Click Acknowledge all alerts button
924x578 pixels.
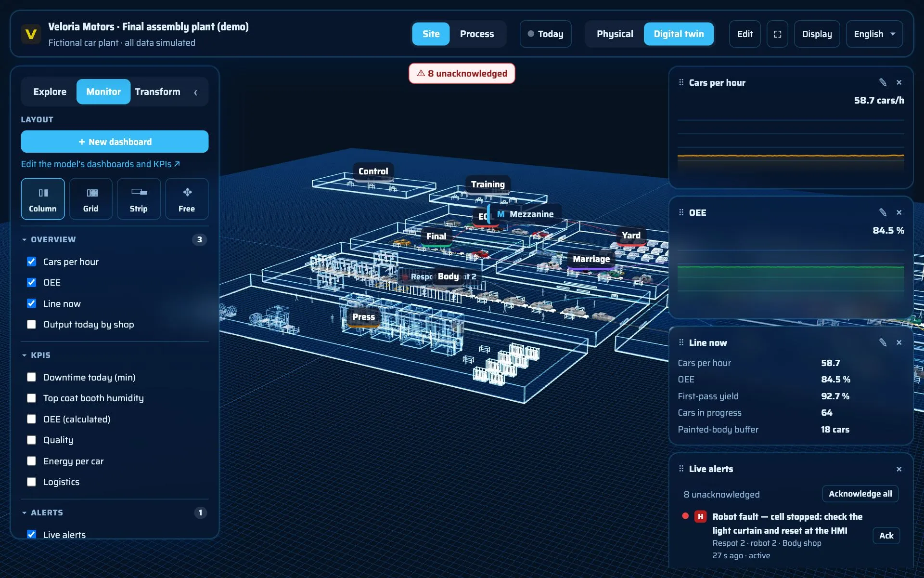[860, 494]
